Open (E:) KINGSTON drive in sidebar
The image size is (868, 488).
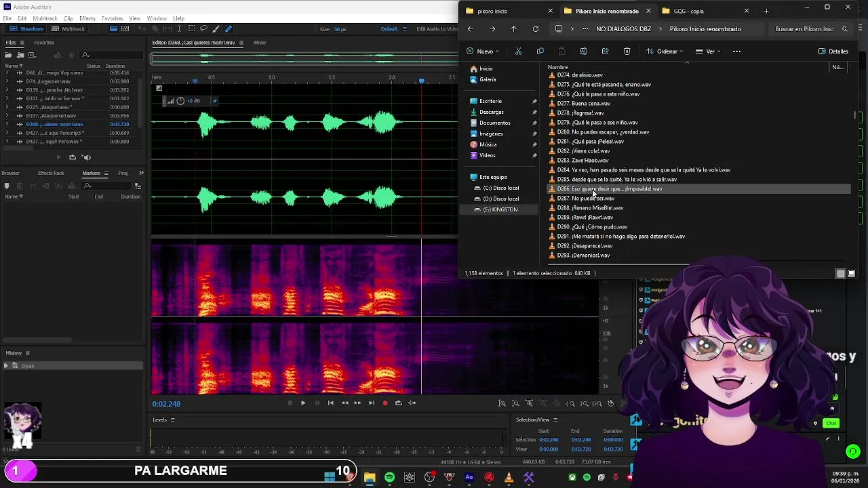pos(500,209)
